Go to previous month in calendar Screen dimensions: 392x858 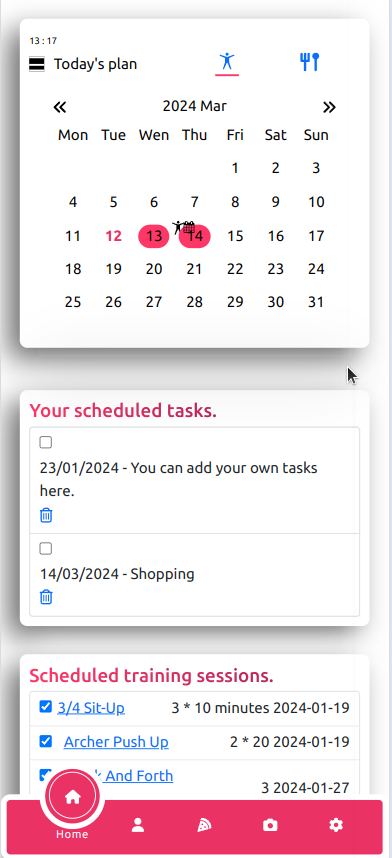(x=60, y=107)
